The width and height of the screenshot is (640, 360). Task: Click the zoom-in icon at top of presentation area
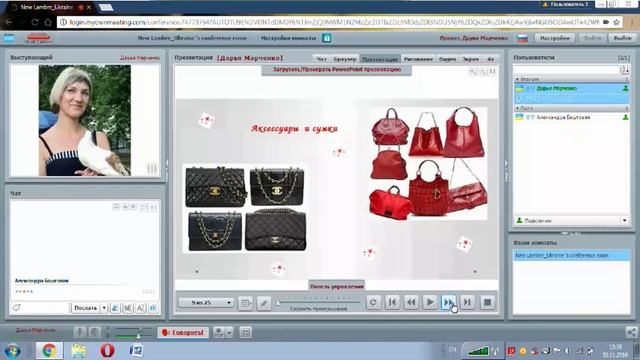(x=473, y=71)
